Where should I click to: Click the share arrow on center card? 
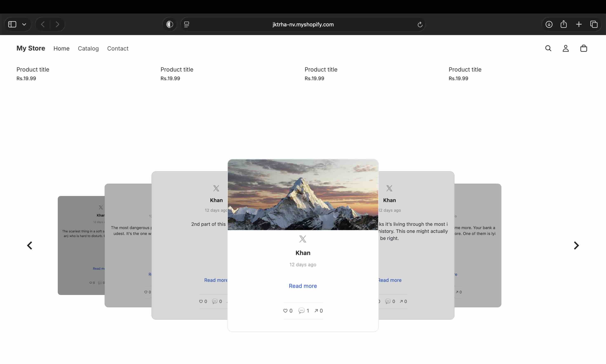[316, 311]
